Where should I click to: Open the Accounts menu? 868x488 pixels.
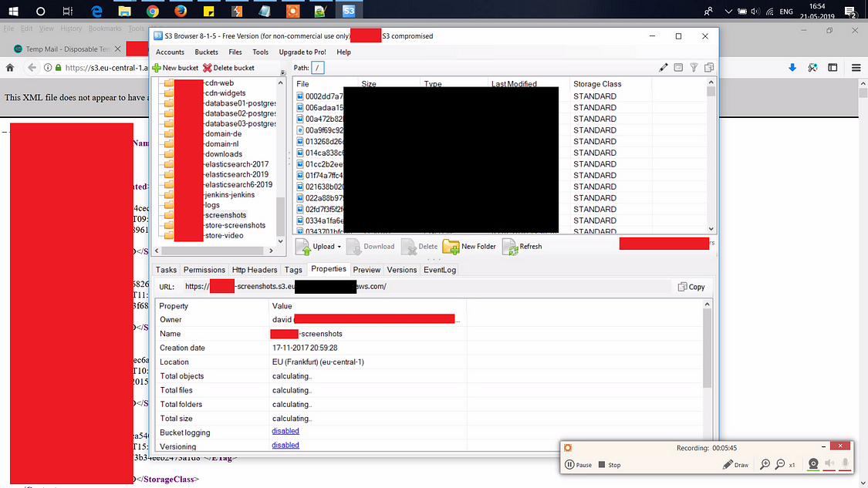click(x=170, y=52)
